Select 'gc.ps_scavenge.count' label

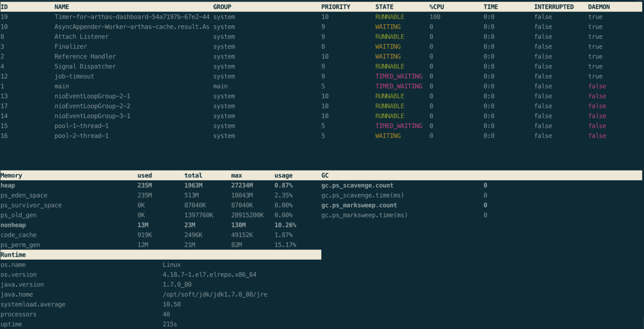(x=357, y=186)
